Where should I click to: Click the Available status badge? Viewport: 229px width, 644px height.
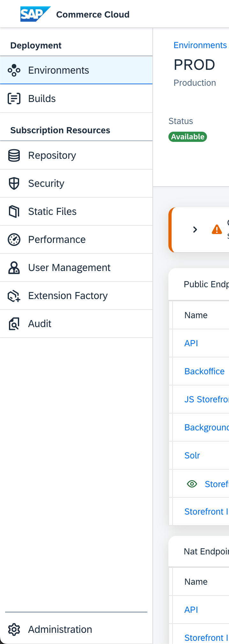point(188,137)
